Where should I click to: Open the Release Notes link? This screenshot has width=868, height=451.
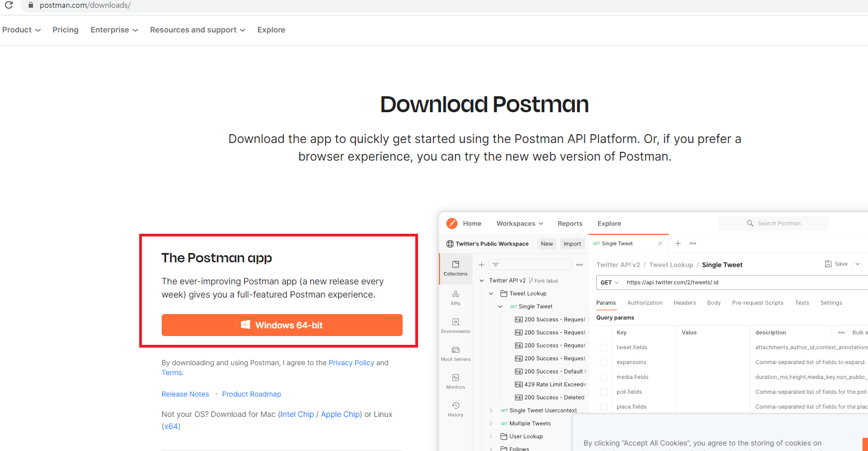pos(185,394)
